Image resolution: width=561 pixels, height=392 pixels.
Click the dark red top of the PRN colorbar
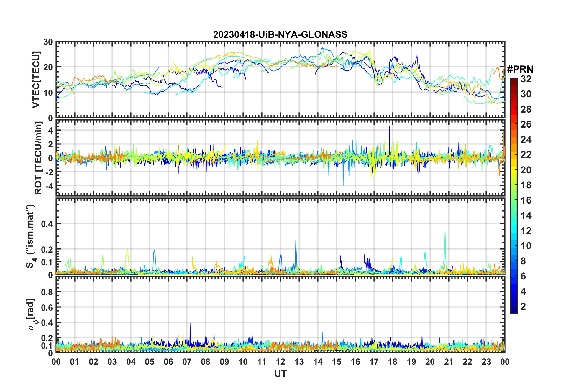pyautogui.click(x=514, y=83)
